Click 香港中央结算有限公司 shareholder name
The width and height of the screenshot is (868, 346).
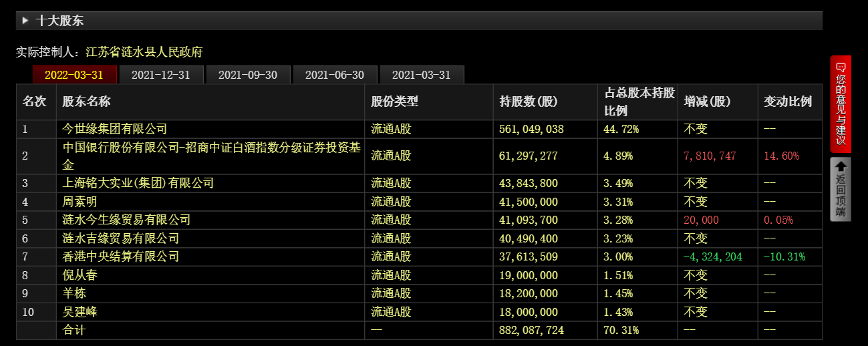coord(120,256)
